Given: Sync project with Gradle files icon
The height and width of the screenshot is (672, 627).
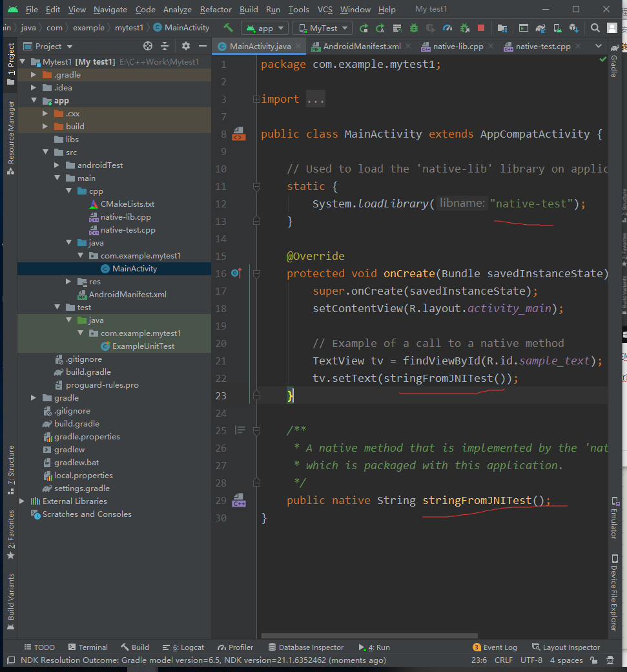Looking at the screenshot, I should click(540, 28).
